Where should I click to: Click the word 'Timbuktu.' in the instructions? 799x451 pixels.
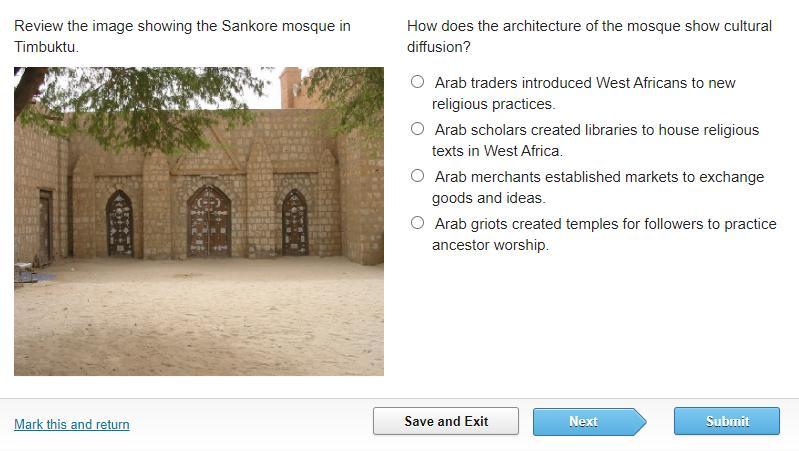(46, 47)
